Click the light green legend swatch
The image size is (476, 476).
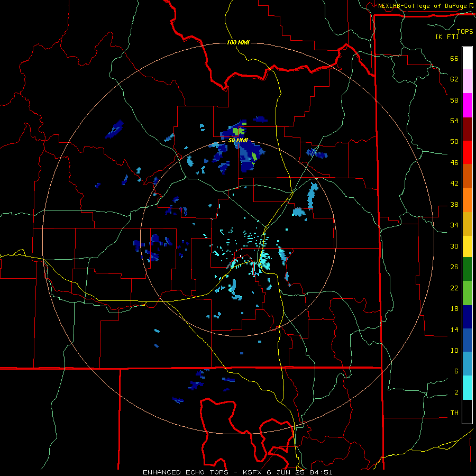tap(467, 293)
